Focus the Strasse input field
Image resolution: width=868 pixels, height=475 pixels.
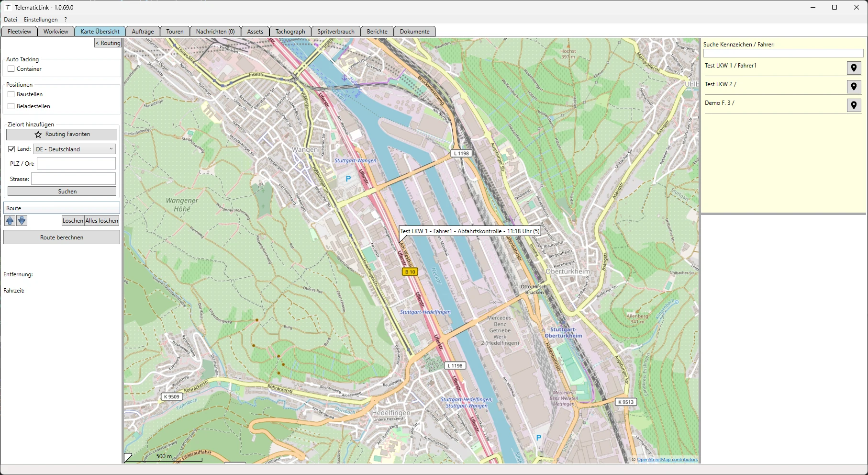[74, 179]
